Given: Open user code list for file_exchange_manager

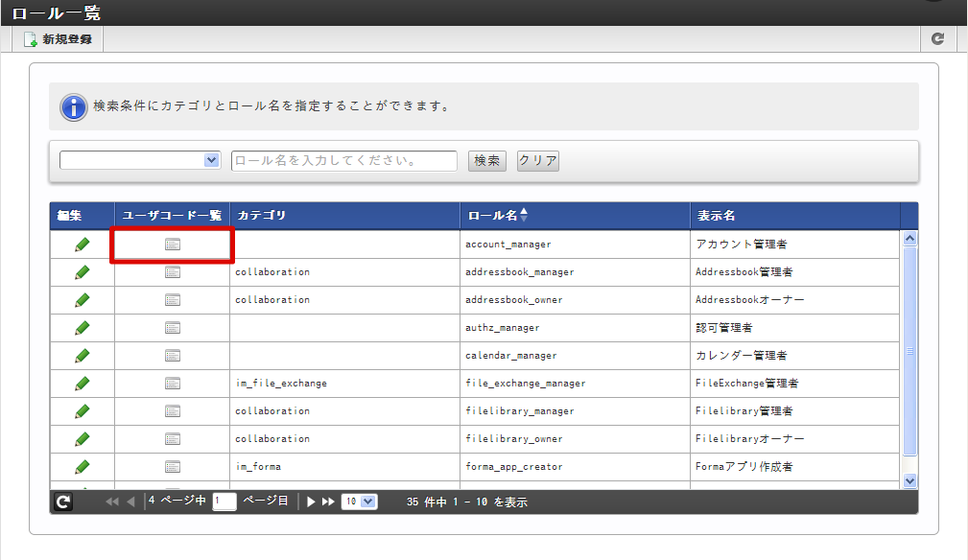Looking at the screenshot, I should point(173,384).
